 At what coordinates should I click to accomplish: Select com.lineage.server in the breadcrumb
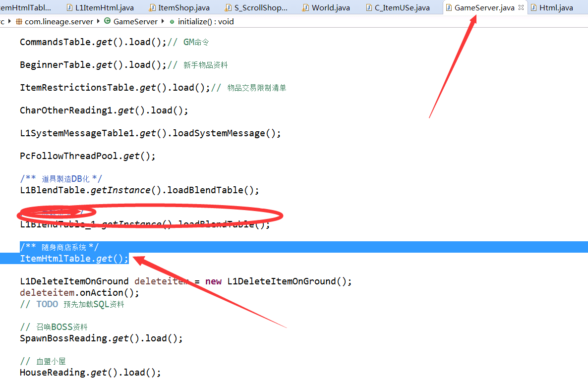[x=59, y=22]
